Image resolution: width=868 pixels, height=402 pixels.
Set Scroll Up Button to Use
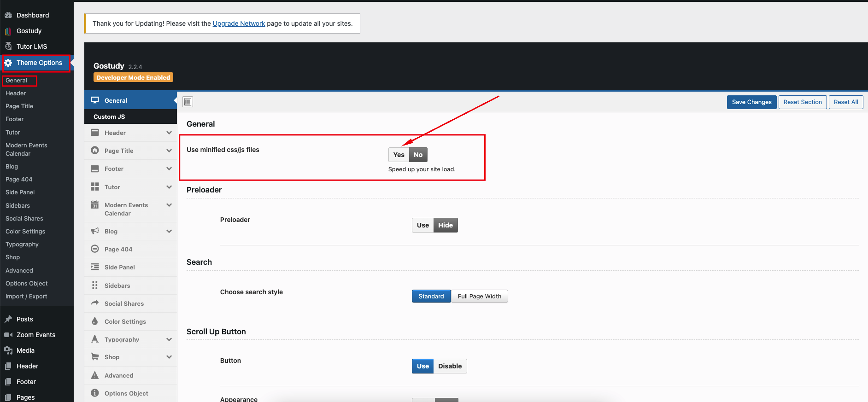coord(423,366)
